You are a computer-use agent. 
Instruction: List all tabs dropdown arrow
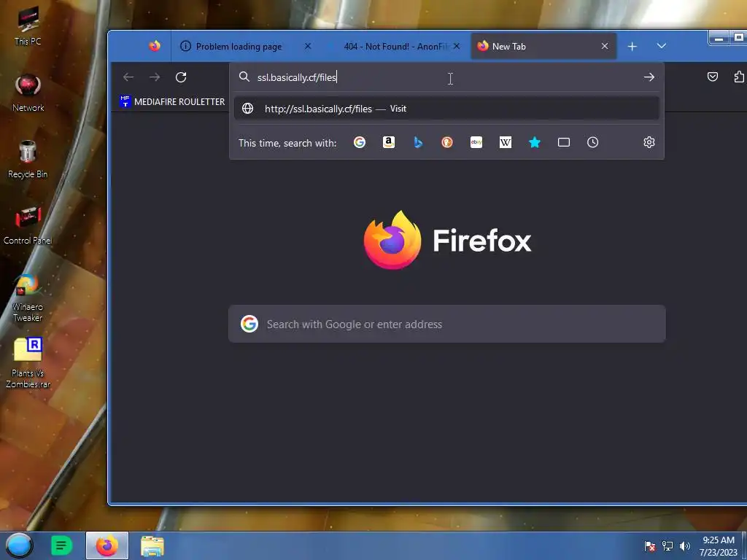tap(661, 46)
